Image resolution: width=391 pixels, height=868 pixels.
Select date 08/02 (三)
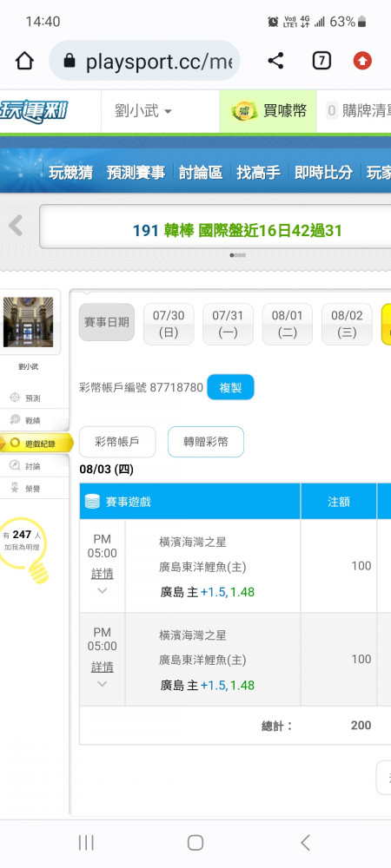click(347, 324)
